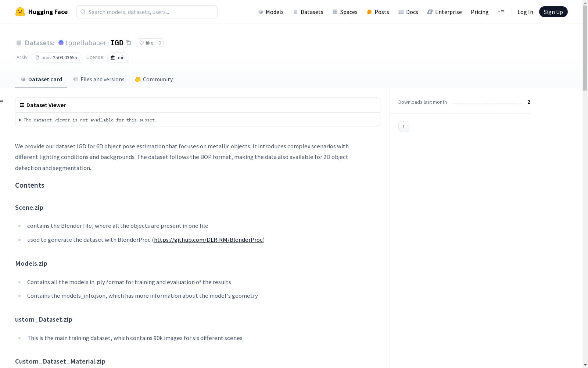Click the Downloads last month label
This screenshot has width=588, height=368.
click(423, 102)
